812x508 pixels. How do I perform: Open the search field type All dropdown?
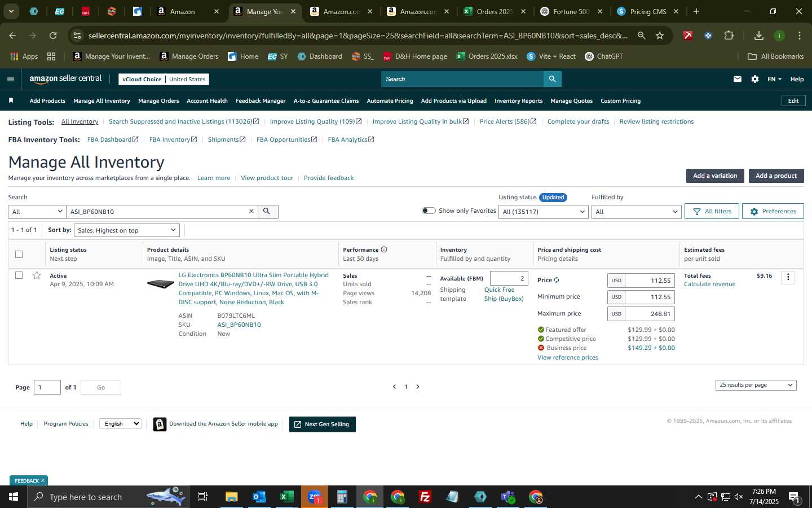tap(37, 212)
